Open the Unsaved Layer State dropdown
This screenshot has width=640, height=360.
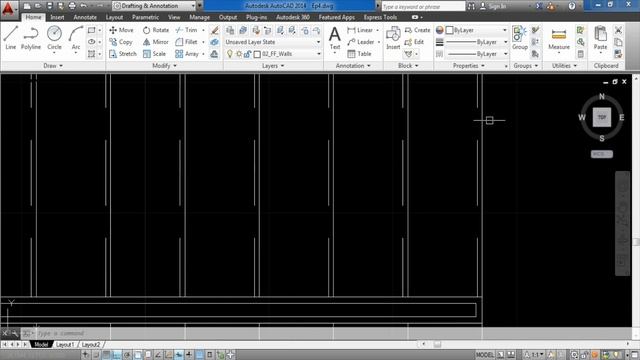[x=273, y=42]
